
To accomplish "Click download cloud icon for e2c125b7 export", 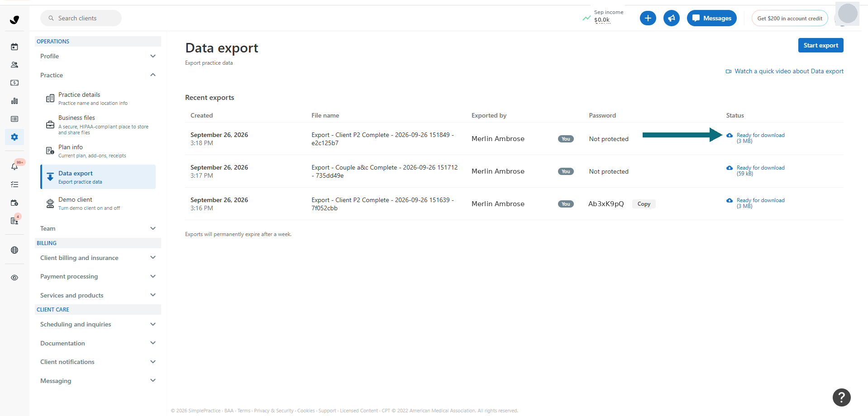I will pyautogui.click(x=730, y=135).
